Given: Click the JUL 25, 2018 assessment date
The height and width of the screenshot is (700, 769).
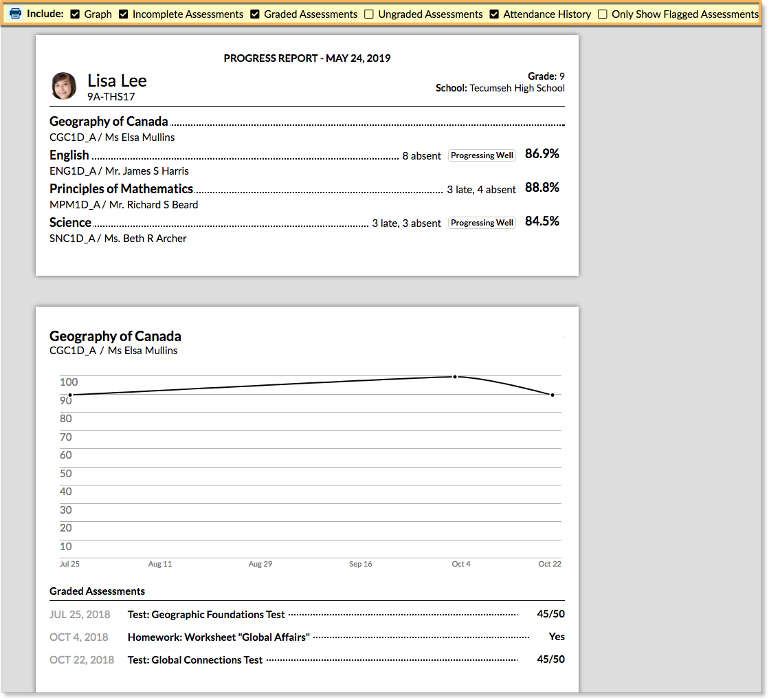Looking at the screenshot, I should (80, 615).
